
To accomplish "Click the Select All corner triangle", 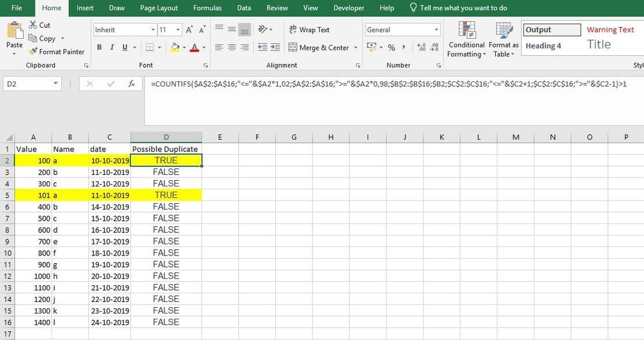I will pos(9,137).
